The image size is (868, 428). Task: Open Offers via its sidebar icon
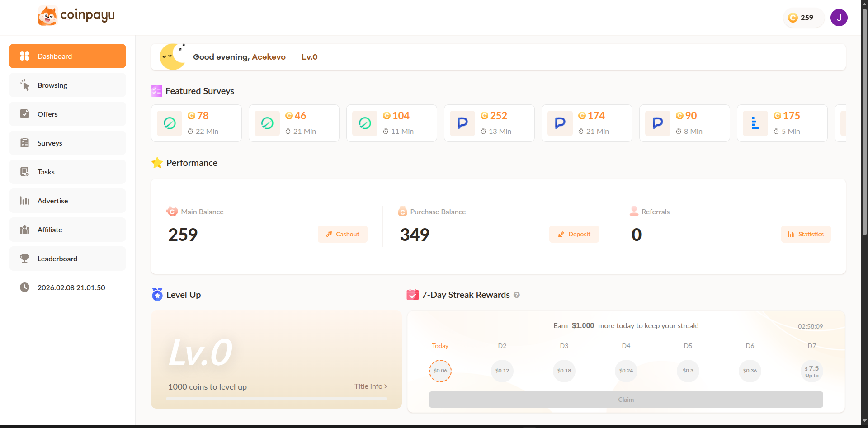click(25, 114)
